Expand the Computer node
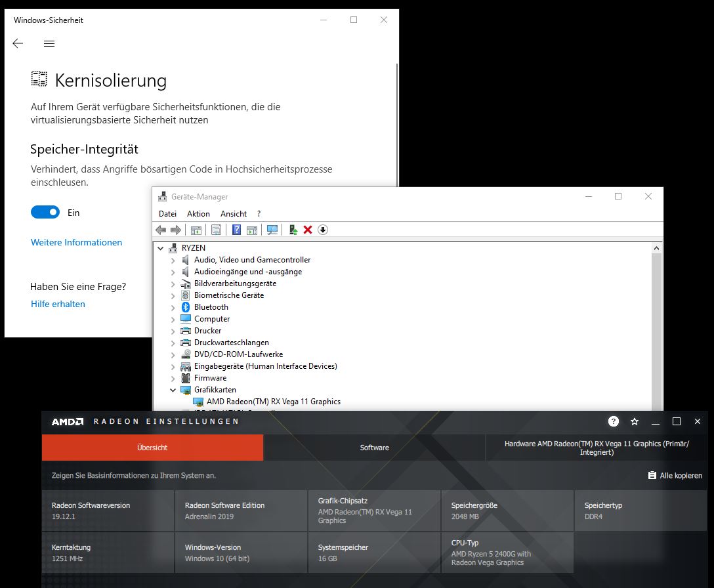The image size is (714, 588). (173, 320)
